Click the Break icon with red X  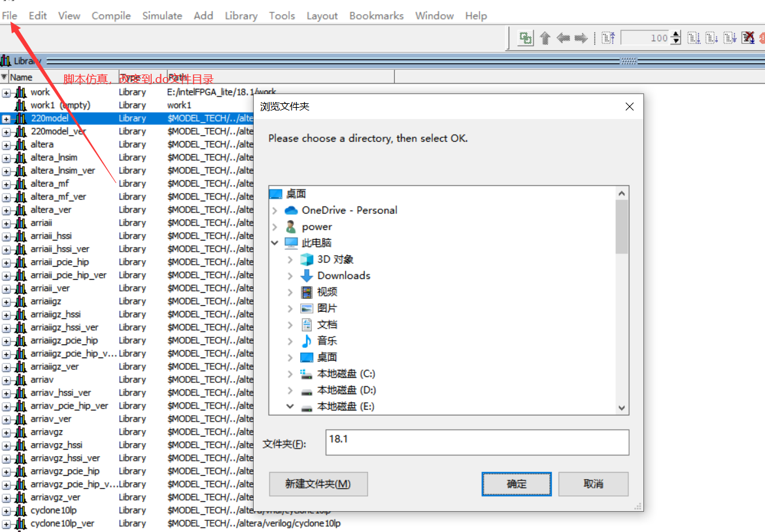tap(748, 38)
